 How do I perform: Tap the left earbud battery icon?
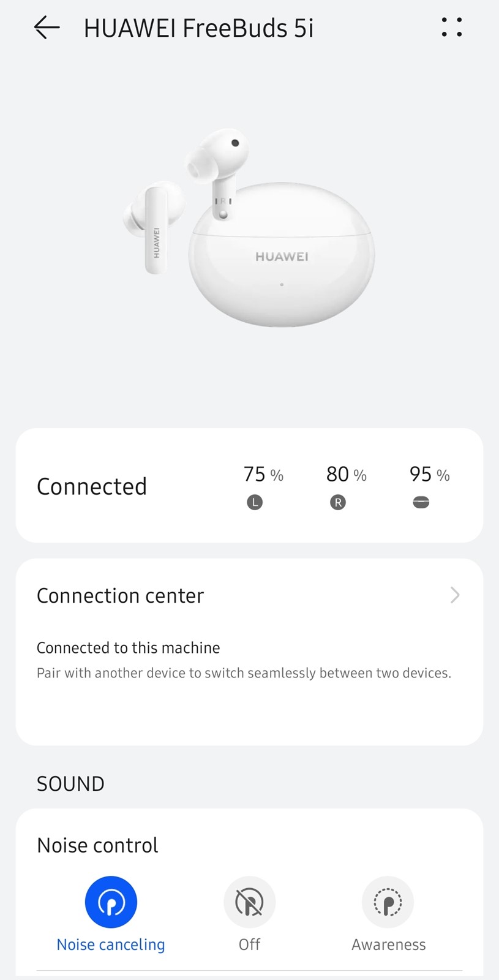[255, 503]
